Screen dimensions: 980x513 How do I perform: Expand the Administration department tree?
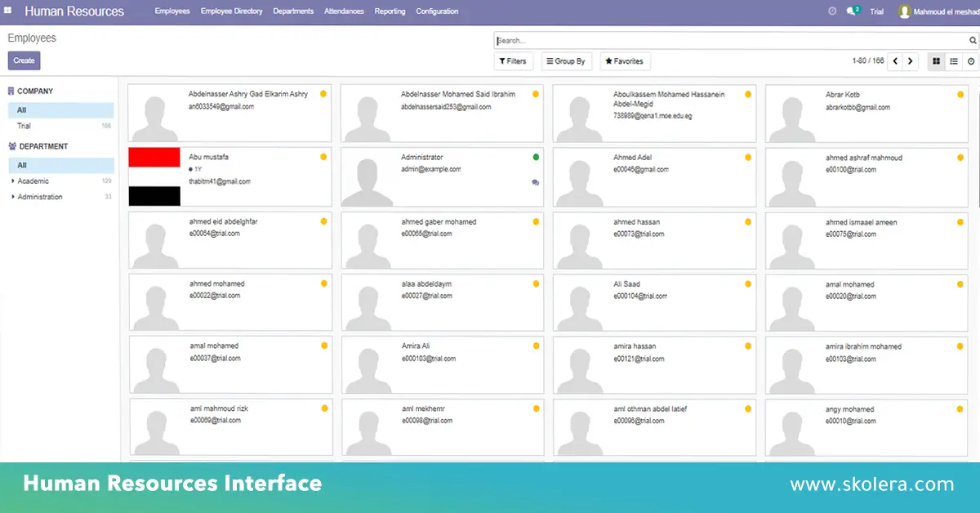point(13,197)
